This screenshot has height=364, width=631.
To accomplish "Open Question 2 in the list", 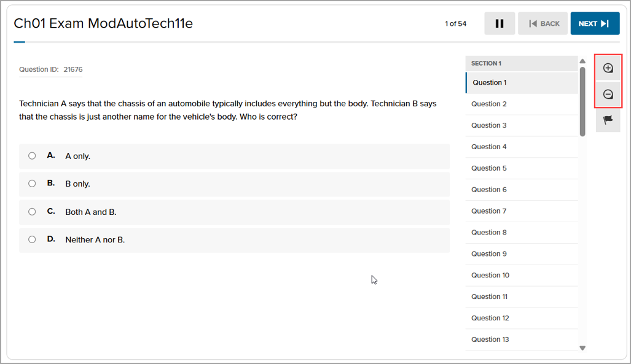I will point(489,104).
